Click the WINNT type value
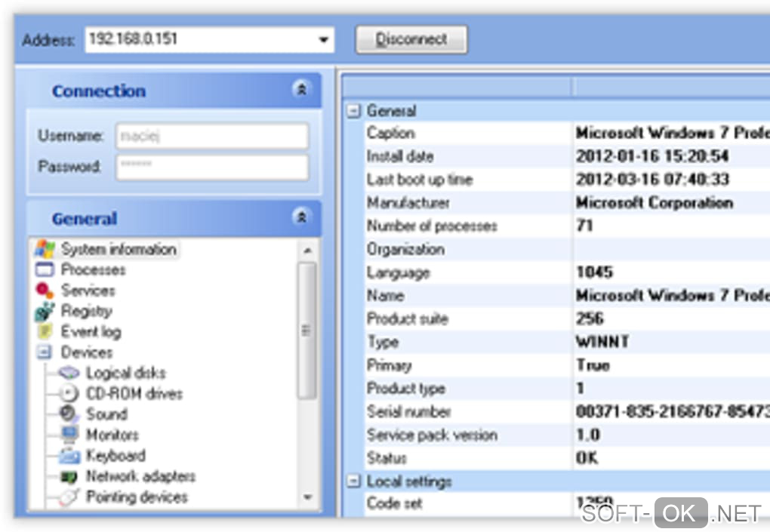 (x=602, y=342)
